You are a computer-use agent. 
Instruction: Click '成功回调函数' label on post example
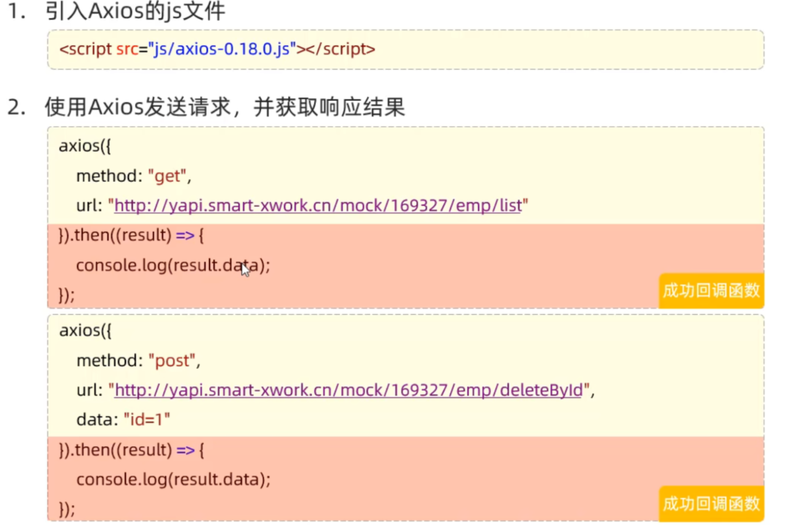click(x=711, y=504)
